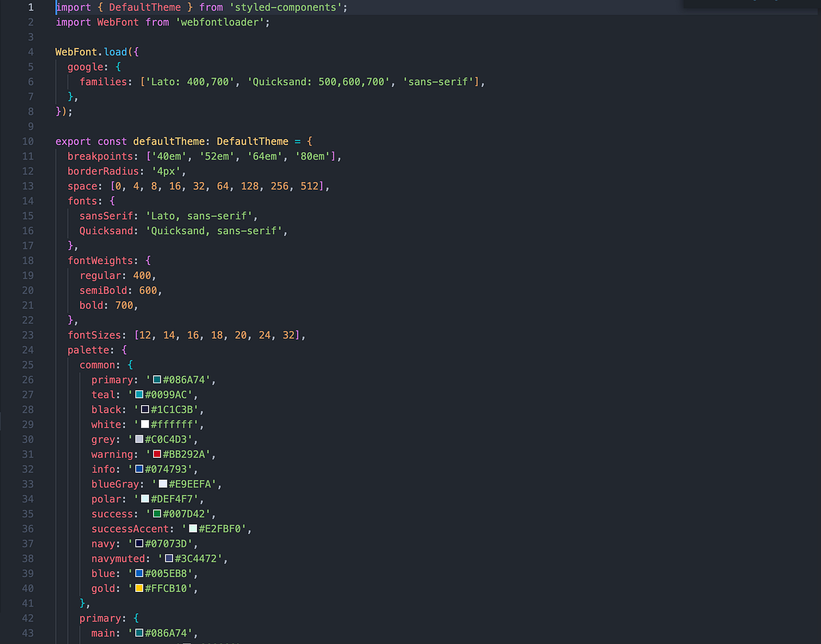821x644 pixels.
Task: Select line number 1 in the gutter
Action: 31,8
